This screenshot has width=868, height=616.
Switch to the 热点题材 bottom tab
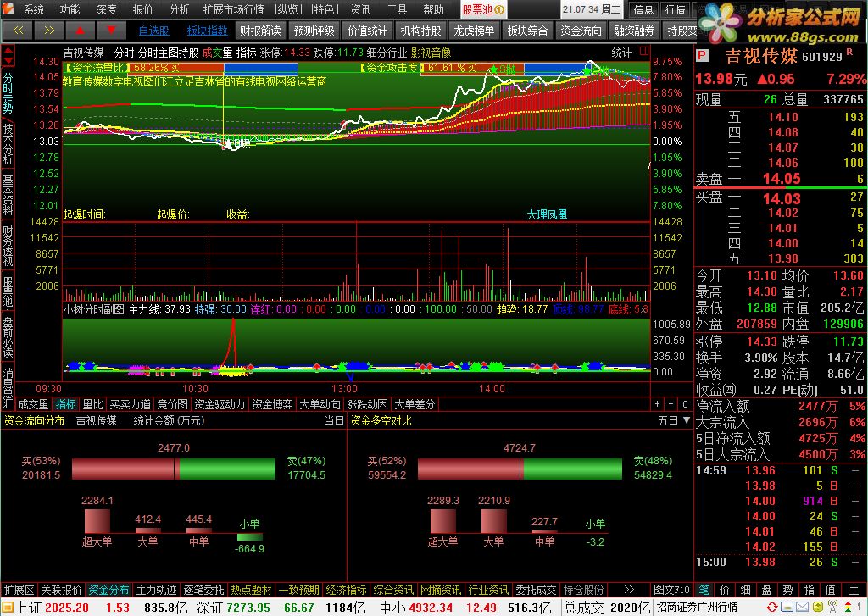tap(251, 590)
